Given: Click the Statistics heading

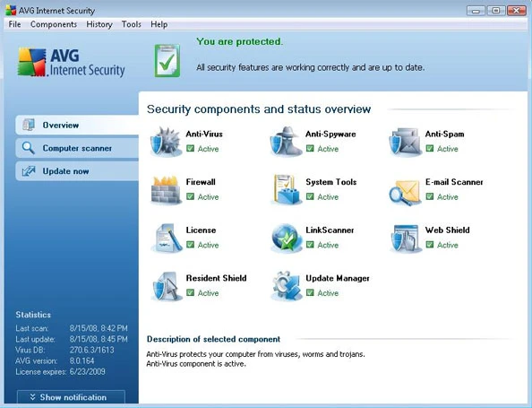Looking at the screenshot, I should pyautogui.click(x=33, y=315).
